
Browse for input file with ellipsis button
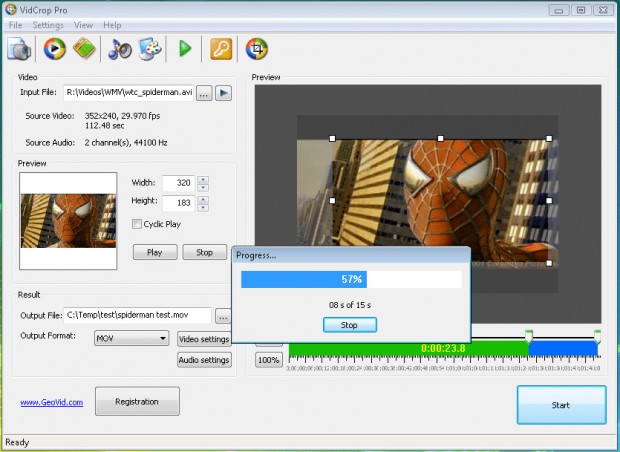pyautogui.click(x=204, y=93)
